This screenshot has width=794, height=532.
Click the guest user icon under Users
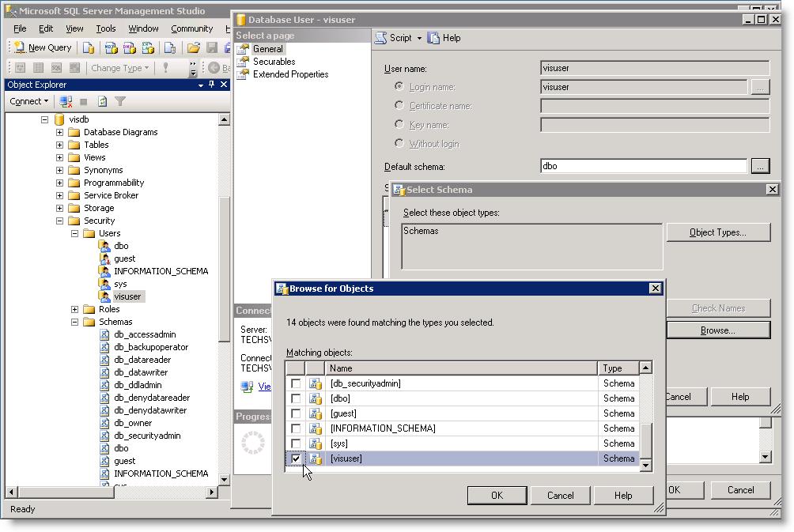[105, 258]
